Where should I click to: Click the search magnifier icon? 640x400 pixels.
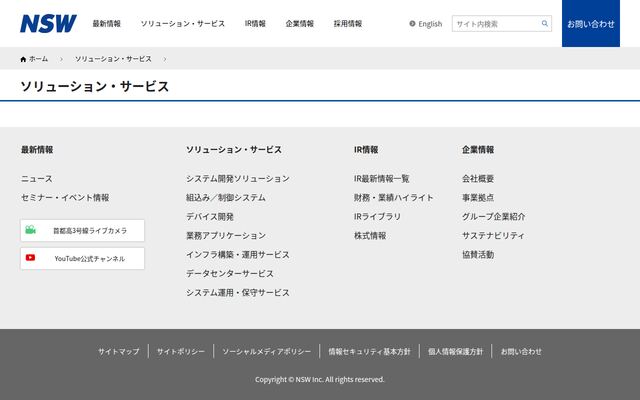tap(544, 23)
